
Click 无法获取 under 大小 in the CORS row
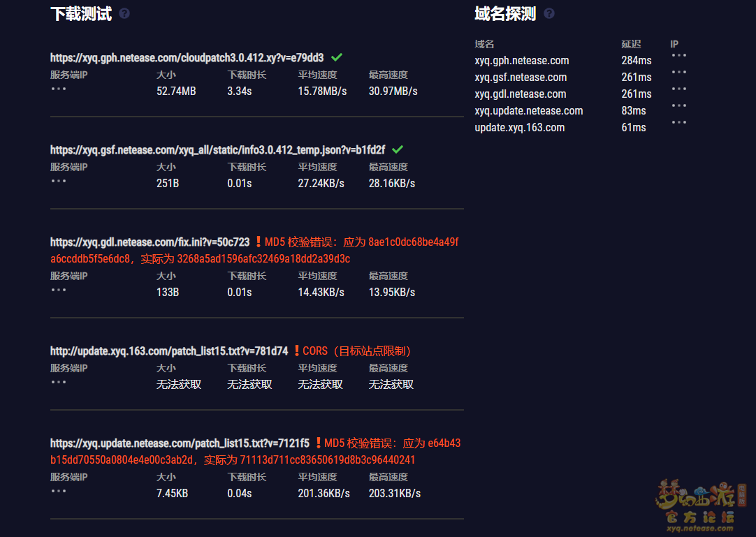179,384
